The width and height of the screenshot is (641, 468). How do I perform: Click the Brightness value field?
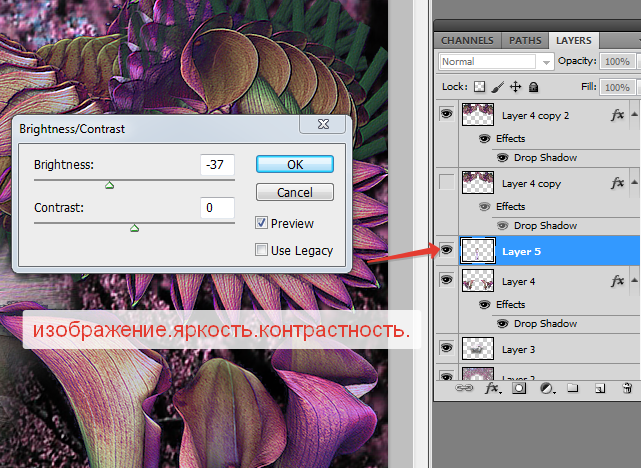[217, 165]
